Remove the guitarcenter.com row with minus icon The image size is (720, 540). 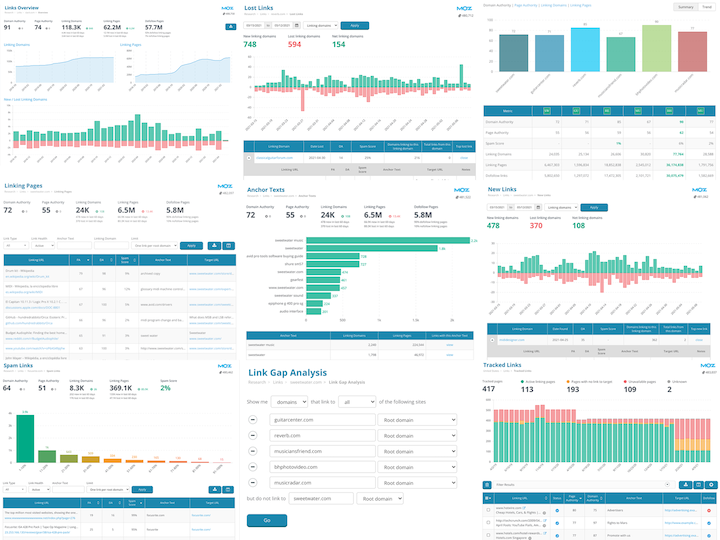coord(253,419)
